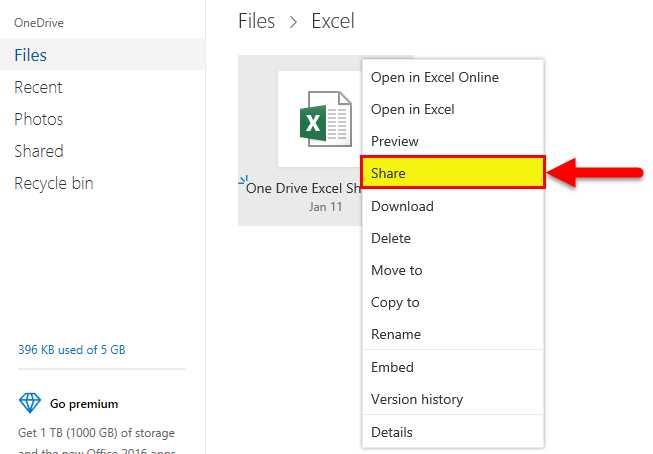Viewport: 653px width, 454px height.
Task: Choose Move to option
Action: (396, 270)
